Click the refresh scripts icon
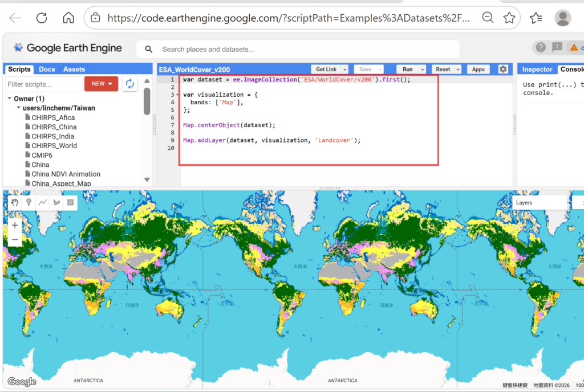This screenshot has width=584, height=392. click(130, 84)
